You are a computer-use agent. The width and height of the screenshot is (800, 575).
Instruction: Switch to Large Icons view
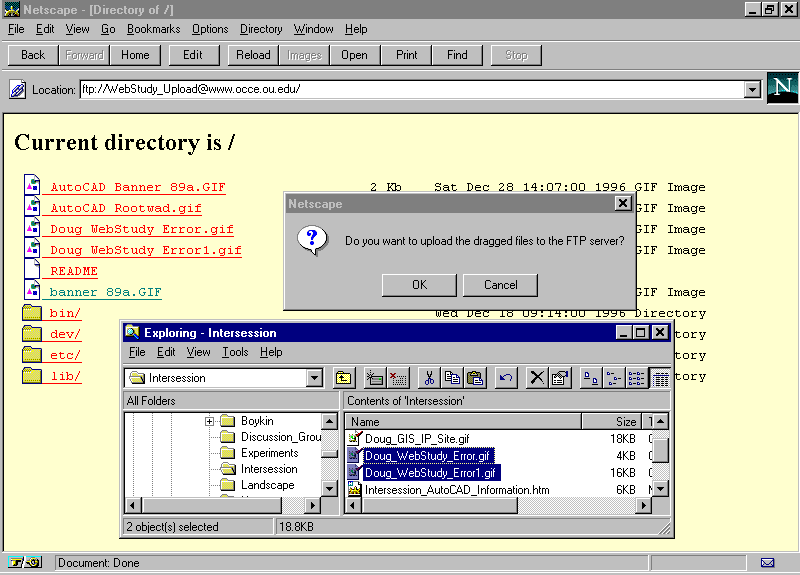(591, 378)
